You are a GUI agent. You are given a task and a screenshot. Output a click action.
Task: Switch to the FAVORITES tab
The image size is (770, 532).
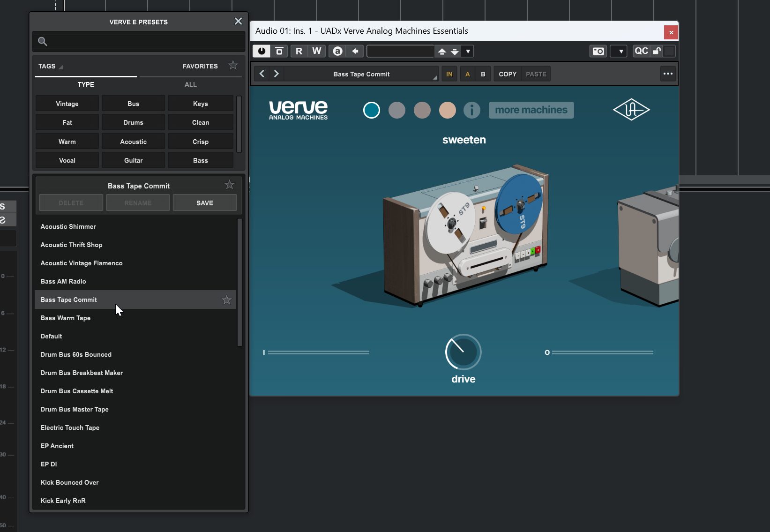[x=200, y=66]
